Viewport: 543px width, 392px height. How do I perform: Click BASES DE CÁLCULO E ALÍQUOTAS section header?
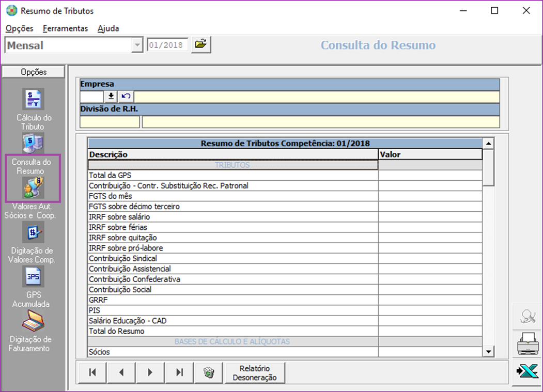(x=285, y=341)
